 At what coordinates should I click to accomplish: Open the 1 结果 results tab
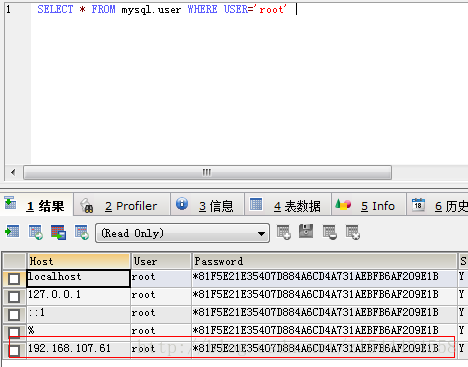click(x=37, y=205)
